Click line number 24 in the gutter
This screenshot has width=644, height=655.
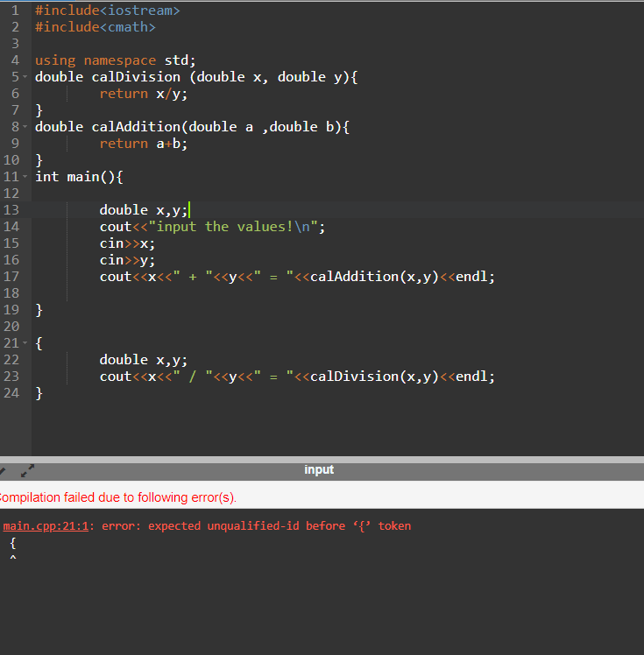pos(11,393)
